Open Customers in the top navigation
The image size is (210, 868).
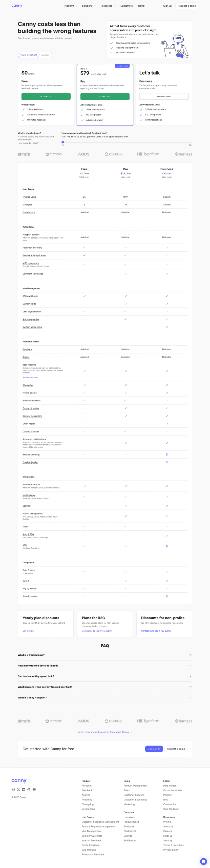click(x=127, y=6)
